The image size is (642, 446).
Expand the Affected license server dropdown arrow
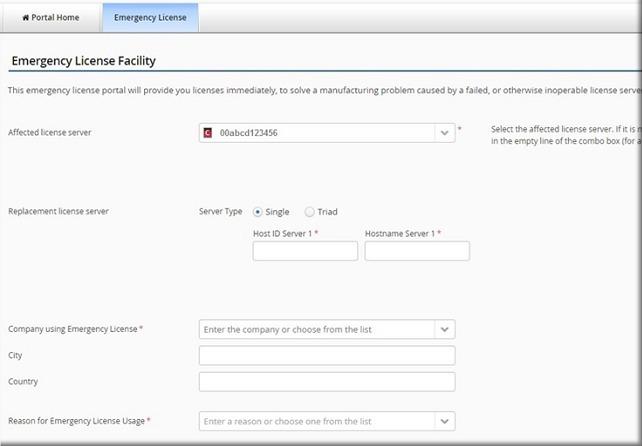pyautogui.click(x=444, y=133)
